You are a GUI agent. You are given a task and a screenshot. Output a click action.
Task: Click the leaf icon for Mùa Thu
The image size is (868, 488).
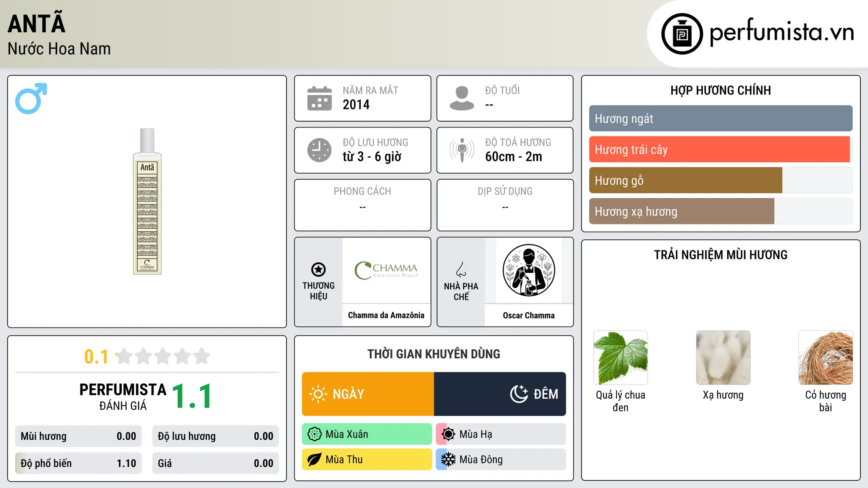point(314,460)
